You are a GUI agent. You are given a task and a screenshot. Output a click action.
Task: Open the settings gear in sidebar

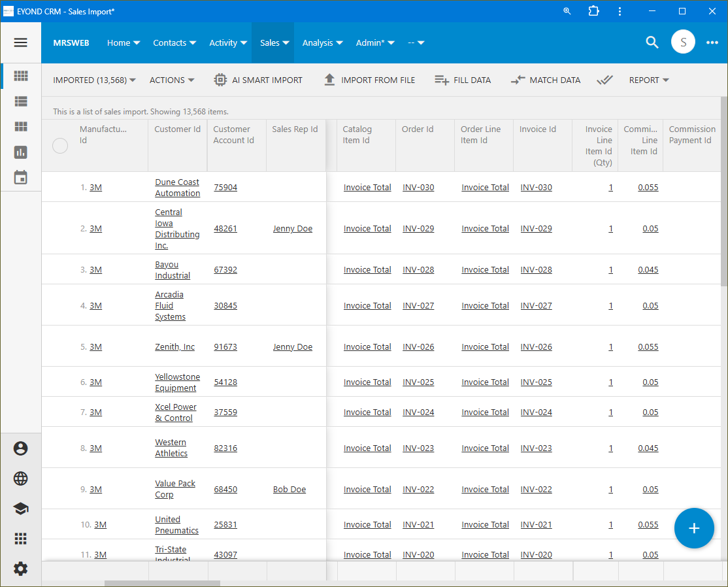20,569
